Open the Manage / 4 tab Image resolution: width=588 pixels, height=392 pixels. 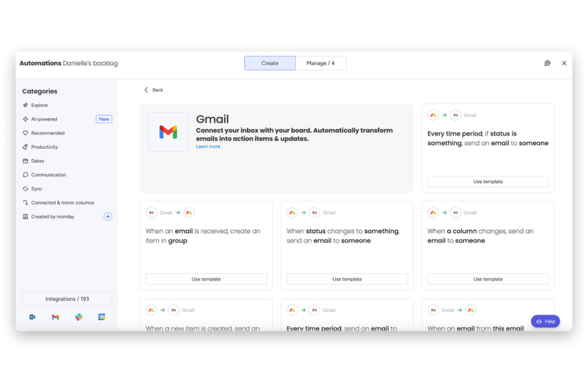[320, 63]
